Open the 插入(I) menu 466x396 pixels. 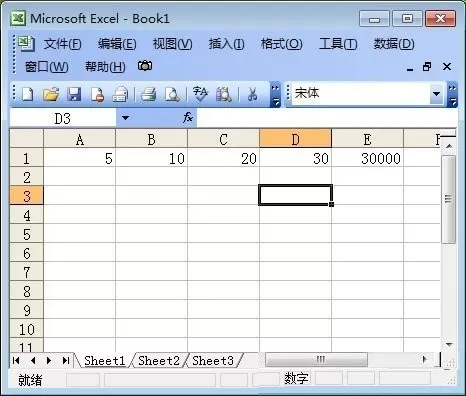(x=226, y=44)
